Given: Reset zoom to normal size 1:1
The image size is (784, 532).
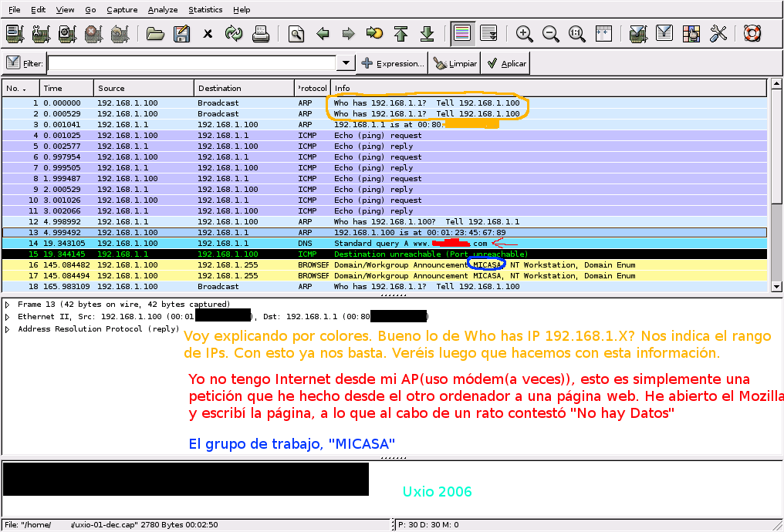Looking at the screenshot, I should (x=576, y=34).
